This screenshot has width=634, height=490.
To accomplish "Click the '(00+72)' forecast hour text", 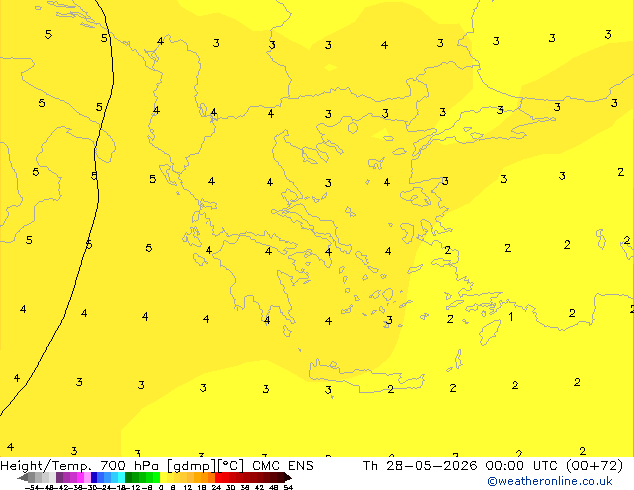I will click(x=594, y=466).
